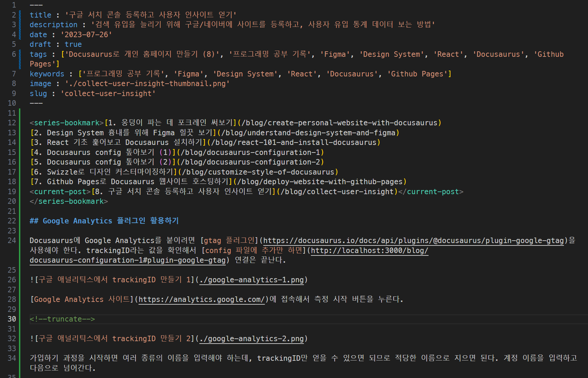Click the /blog/react-101-and-install-docusaurus path
Screen dimensions: 588x378
click(x=294, y=143)
